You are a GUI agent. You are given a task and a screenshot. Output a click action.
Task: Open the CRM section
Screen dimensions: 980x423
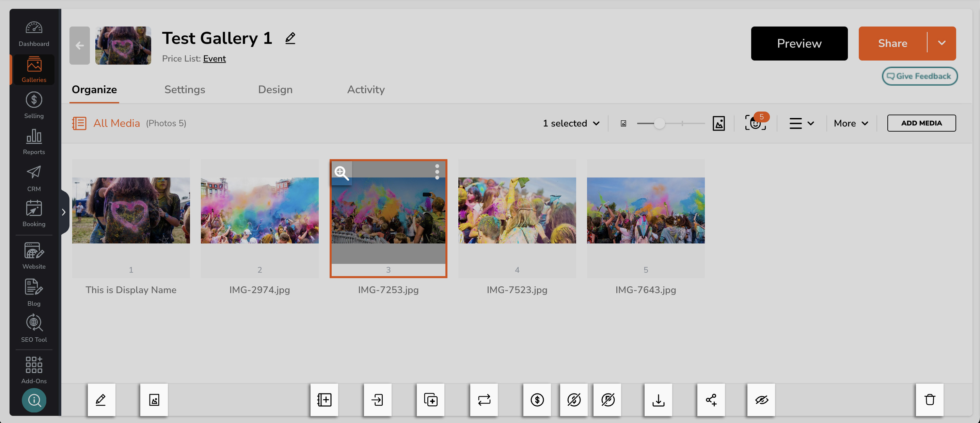34,177
